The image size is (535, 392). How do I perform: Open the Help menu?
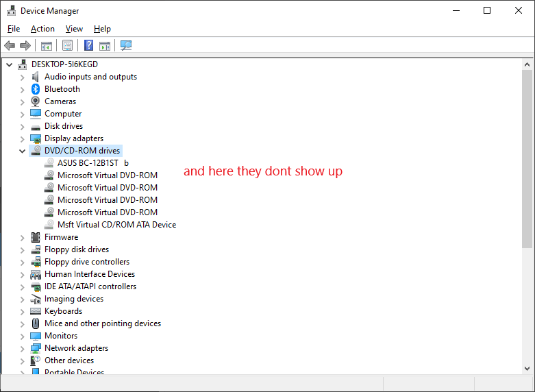[102, 29]
